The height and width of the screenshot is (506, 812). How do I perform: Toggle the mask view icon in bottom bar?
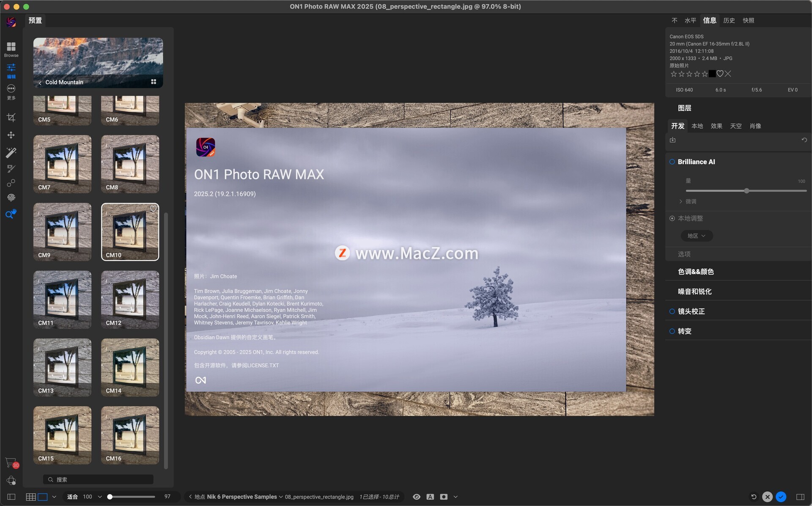(444, 497)
